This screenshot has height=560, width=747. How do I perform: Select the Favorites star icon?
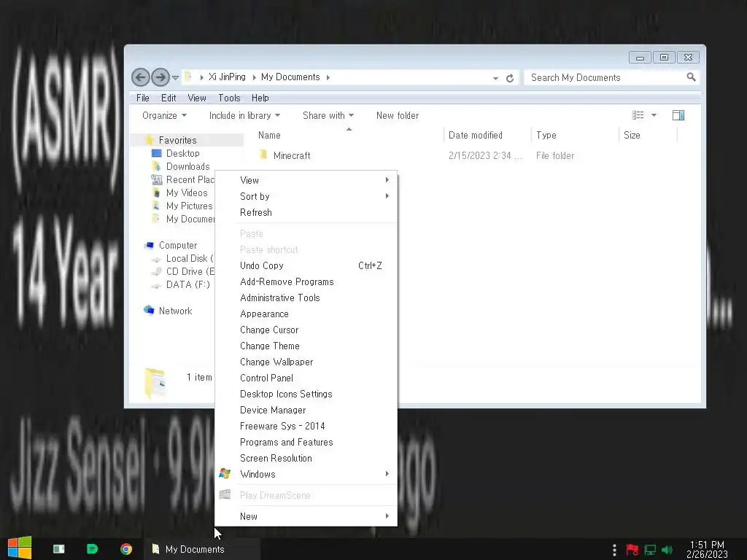click(x=149, y=140)
